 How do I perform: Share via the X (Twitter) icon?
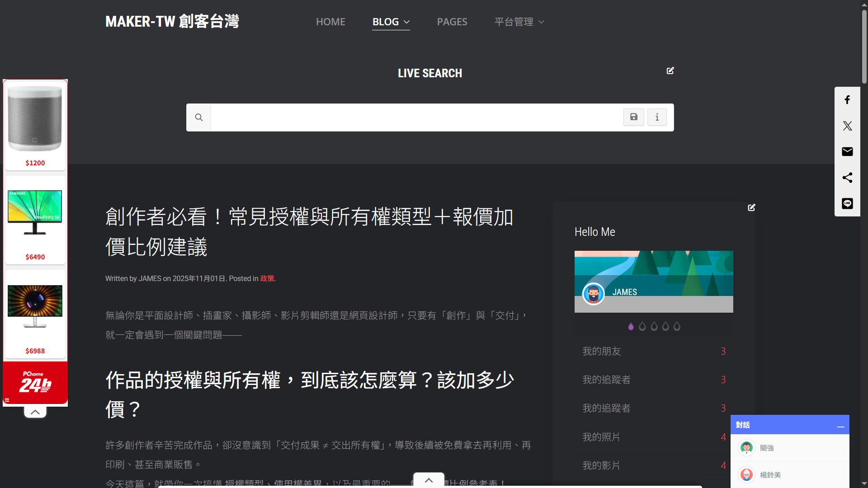pyautogui.click(x=847, y=126)
